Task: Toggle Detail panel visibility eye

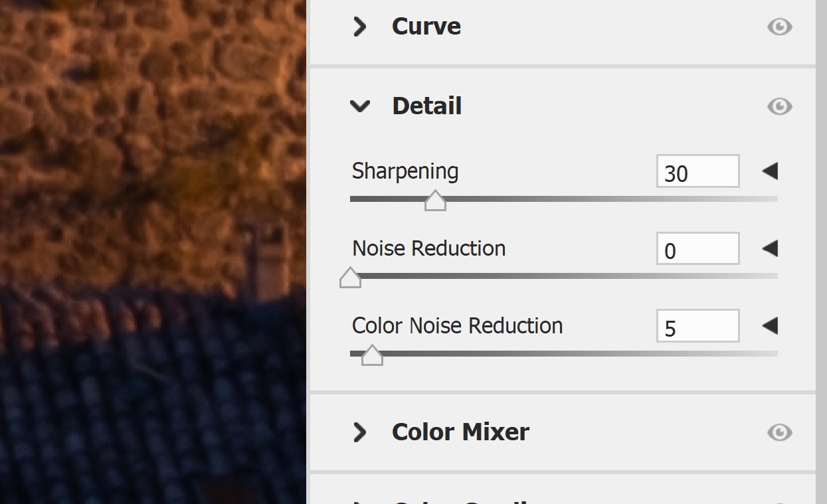Action: (779, 106)
